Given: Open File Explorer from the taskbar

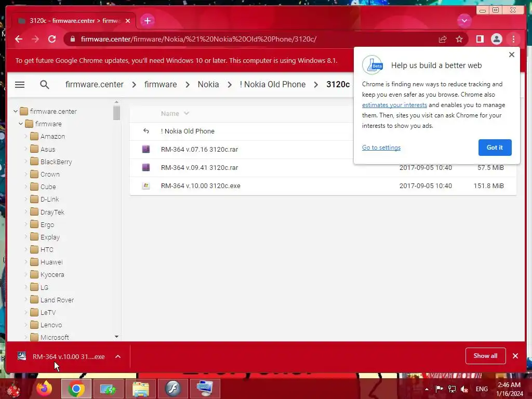Looking at the screenshot, I should (141, 389).
